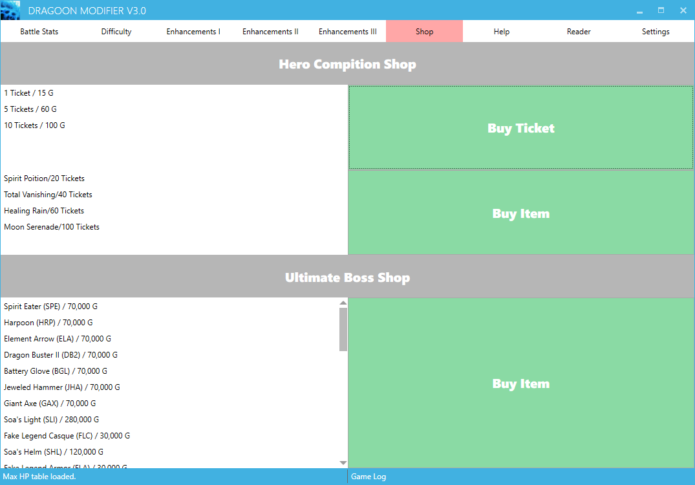Switch to the Difficulty tab
This screenshot has width=695, height=485.
pyautogui.click(x=116, y=32)
